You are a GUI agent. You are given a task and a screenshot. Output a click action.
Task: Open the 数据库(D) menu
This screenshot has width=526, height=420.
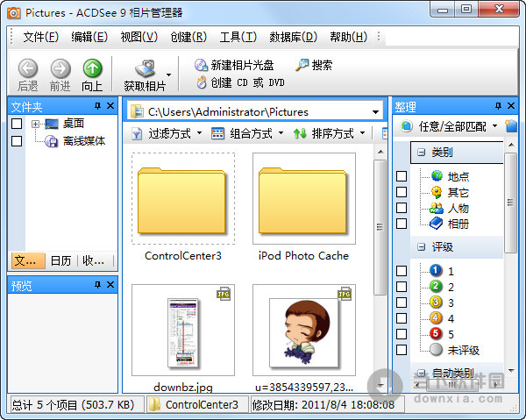(x=293, y=37)
